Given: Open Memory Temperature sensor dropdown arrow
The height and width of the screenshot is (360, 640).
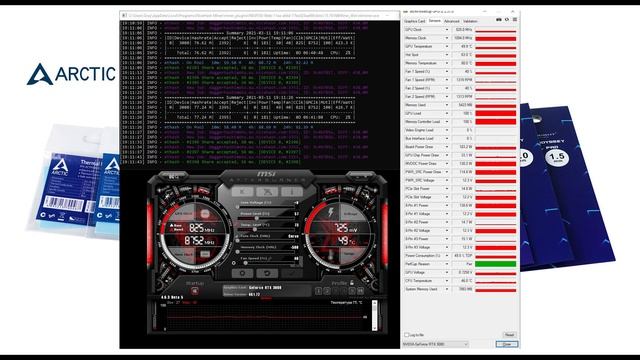Looking at the screenshot, I should 447,63.
